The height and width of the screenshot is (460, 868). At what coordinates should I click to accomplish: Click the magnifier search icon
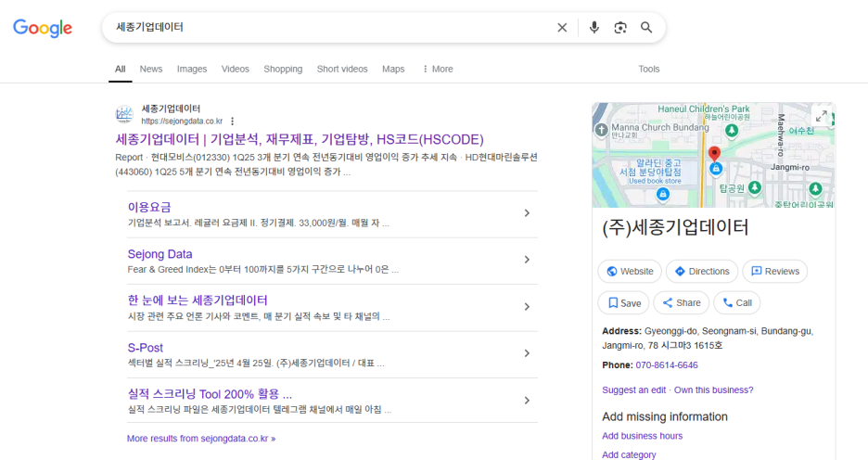[646, 28]
